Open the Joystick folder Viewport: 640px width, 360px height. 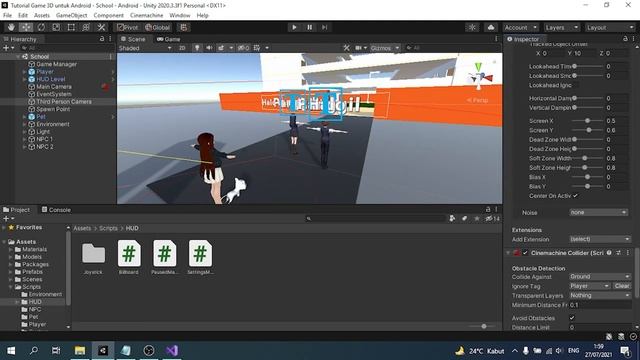[93, 258]
